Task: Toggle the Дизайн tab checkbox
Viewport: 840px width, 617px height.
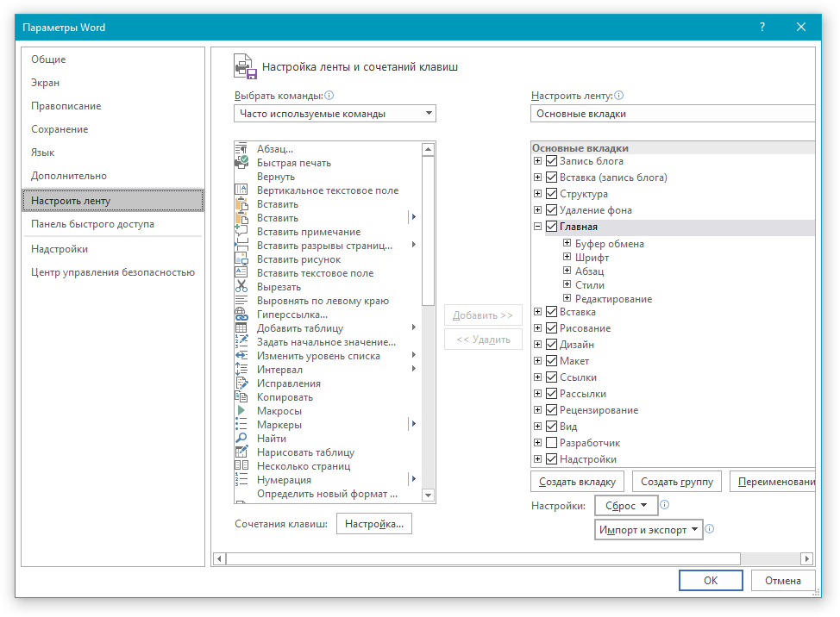Action: pyautogui.click(x=552, y=345)
